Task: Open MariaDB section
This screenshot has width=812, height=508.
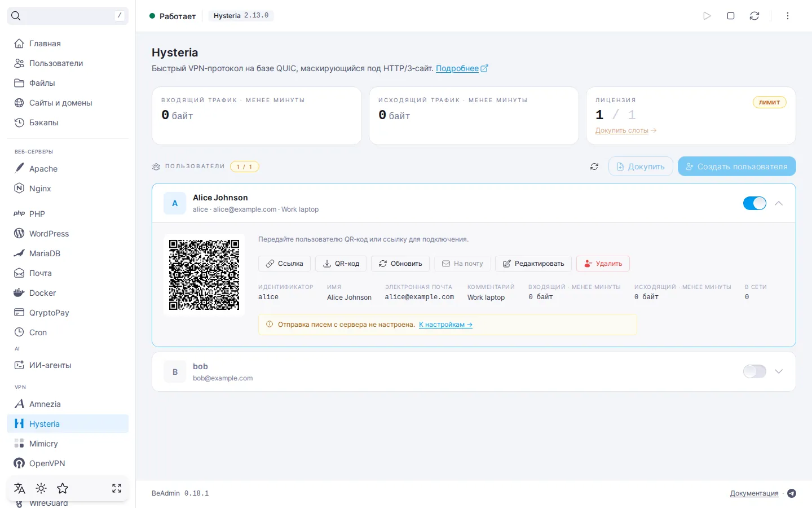Action: click(68, 253)
